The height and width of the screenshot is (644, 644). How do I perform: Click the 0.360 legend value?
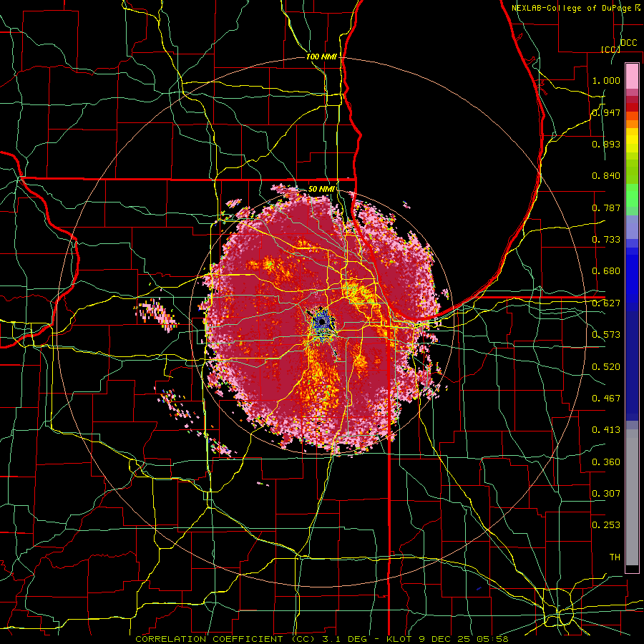pyautogui.click(x=606, y=462)
